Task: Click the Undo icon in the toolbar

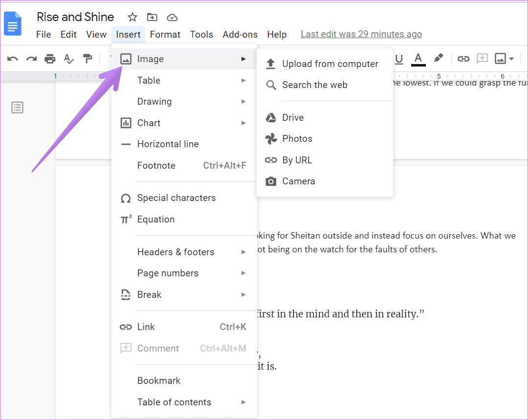Action: click(x=12, y=58)
